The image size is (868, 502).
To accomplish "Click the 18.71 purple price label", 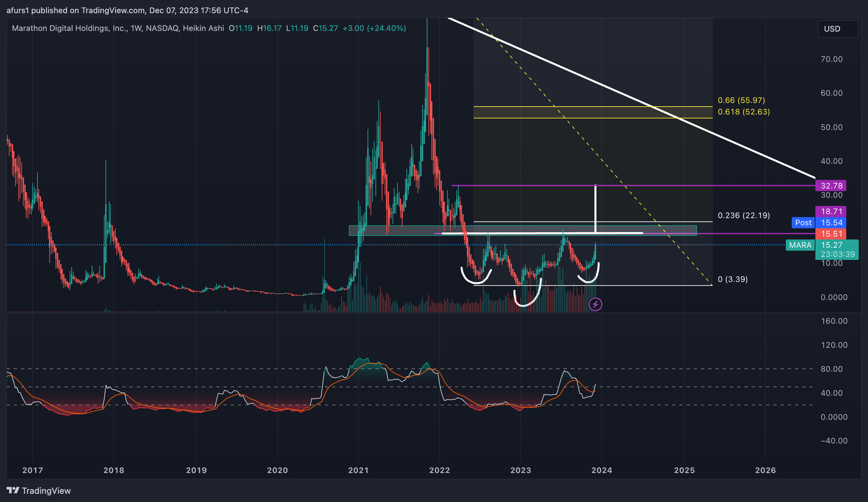I will [831, 212].
